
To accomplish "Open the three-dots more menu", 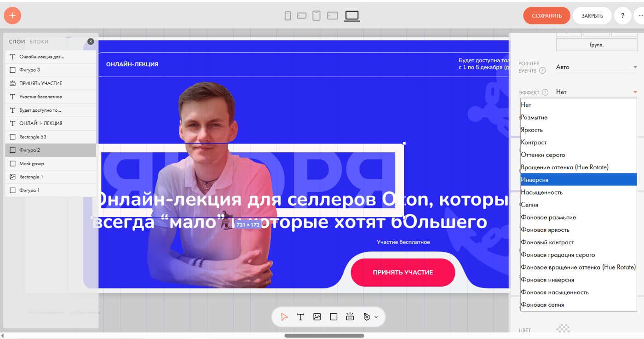I will (640, 16).
